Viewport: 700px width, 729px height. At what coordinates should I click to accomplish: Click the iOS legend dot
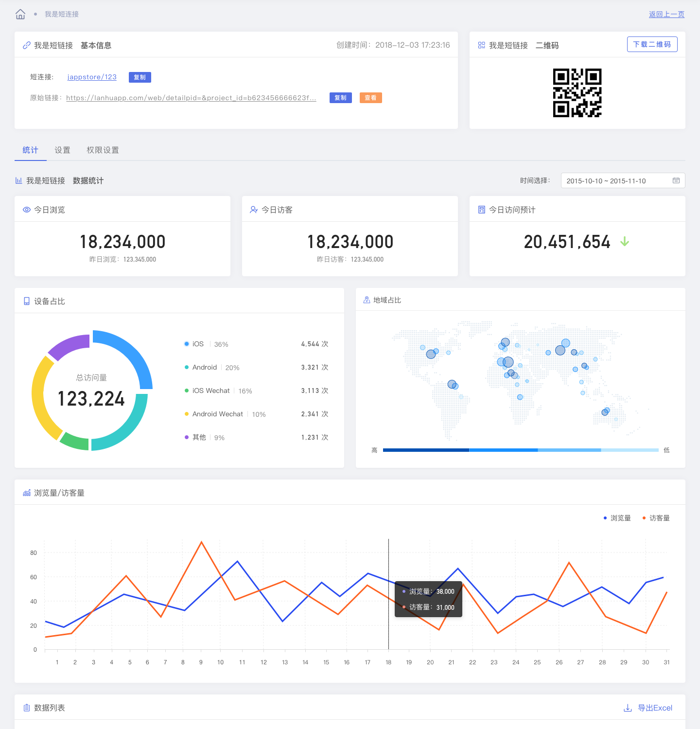click(187, 344)
